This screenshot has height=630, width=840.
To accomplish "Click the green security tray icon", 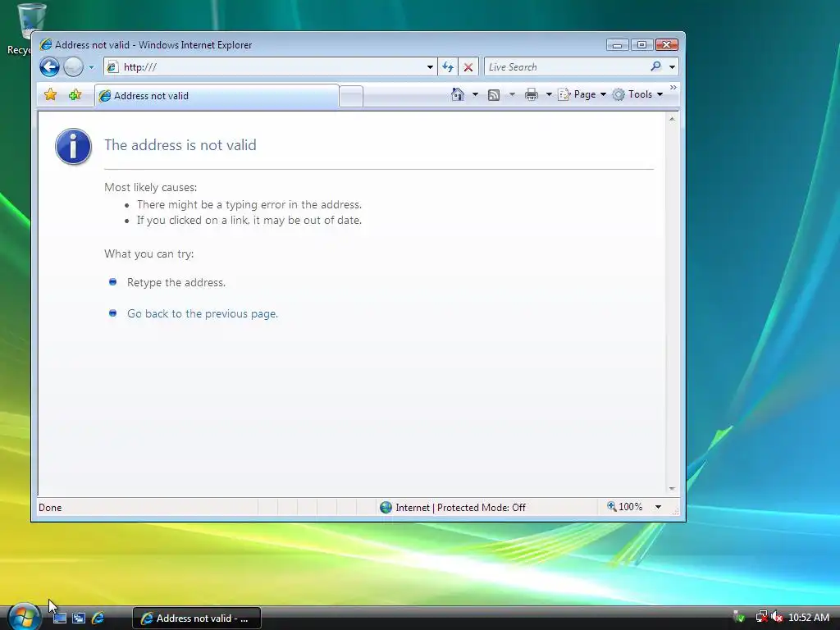I will coord(738,617).
